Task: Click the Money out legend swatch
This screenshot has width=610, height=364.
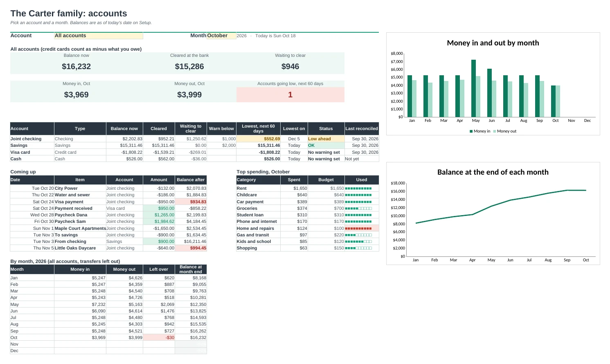Action: (x=494, y=131)
